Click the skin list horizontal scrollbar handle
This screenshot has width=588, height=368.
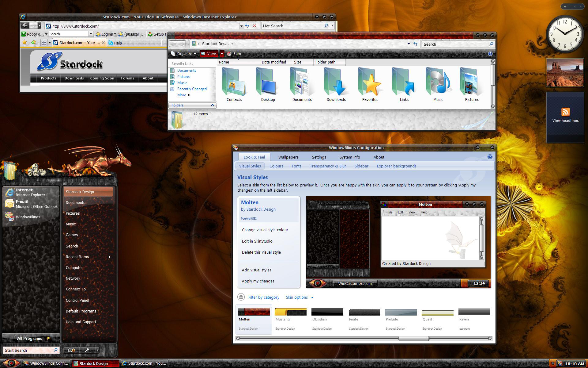click(413, 338)
